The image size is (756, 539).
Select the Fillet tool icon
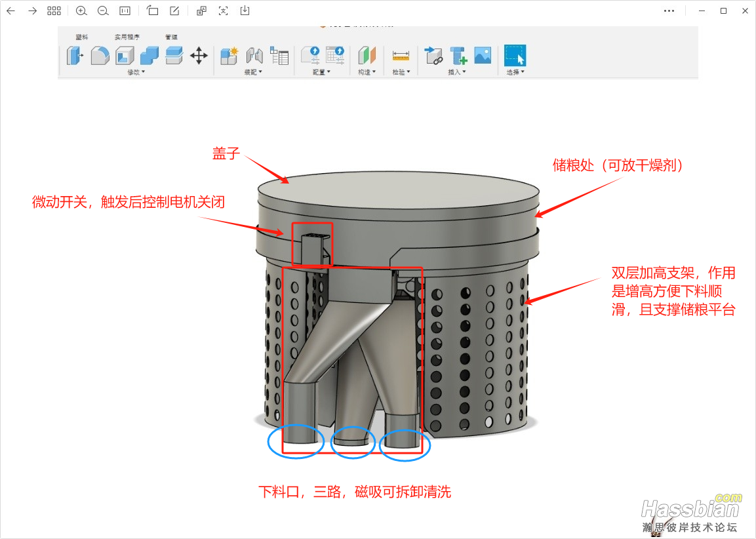pos(100,56)
